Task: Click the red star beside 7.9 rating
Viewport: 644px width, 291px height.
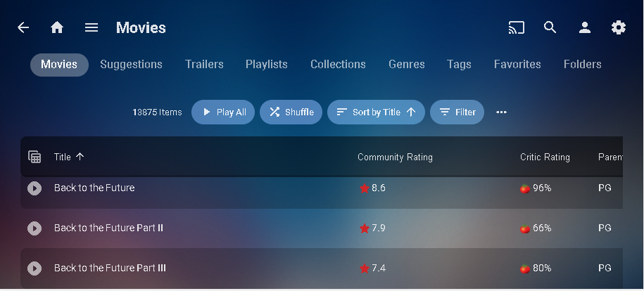Action: click(x=365, y=228)
